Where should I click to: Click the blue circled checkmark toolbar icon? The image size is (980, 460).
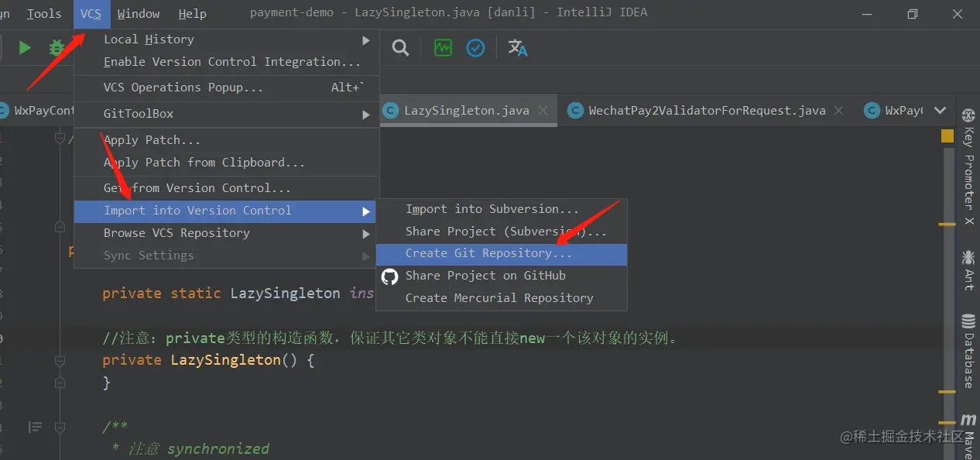pos(475,48)
